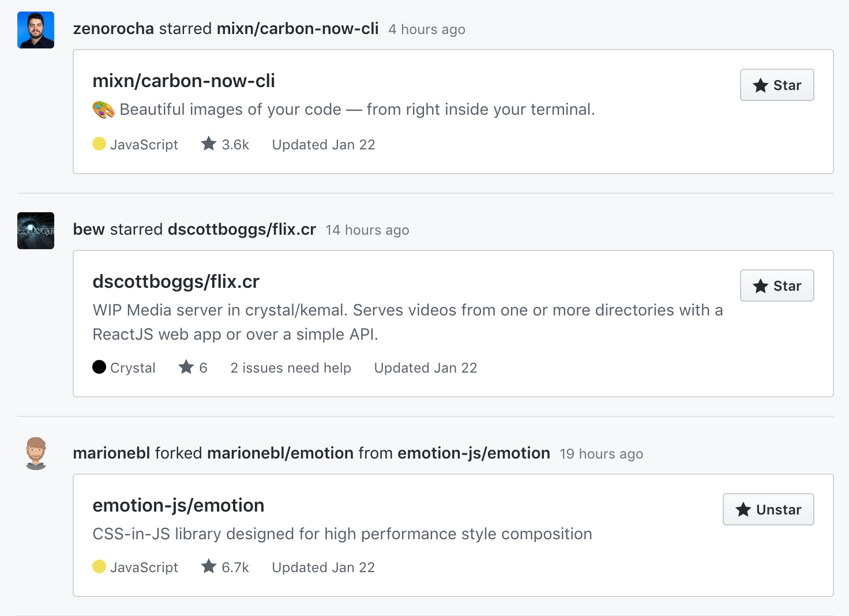This screenshot has width=849, height=616.
Task: Click the '14 hours ago' timestamp
Action: 367,230
